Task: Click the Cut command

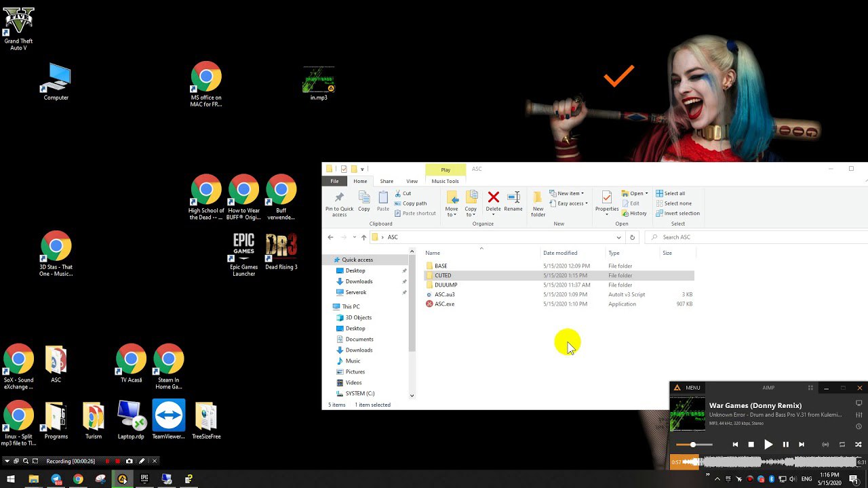Action: click(x=402, y=193)
